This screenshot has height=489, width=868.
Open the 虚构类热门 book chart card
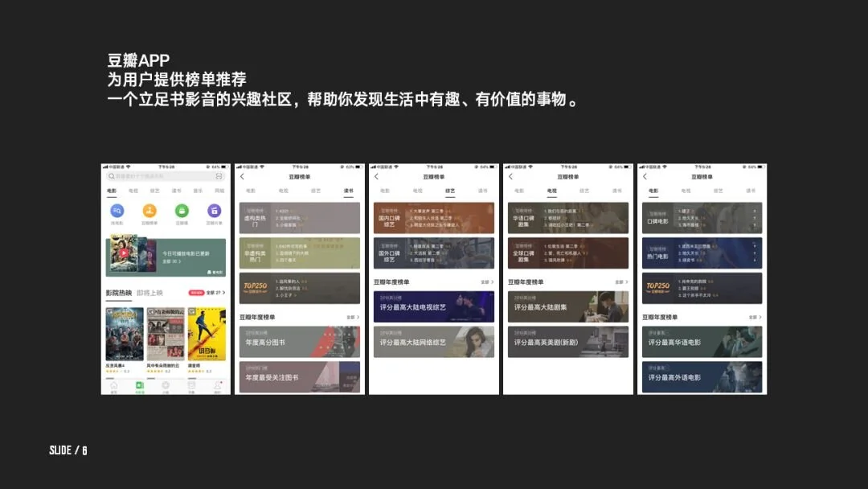point(300,218)
